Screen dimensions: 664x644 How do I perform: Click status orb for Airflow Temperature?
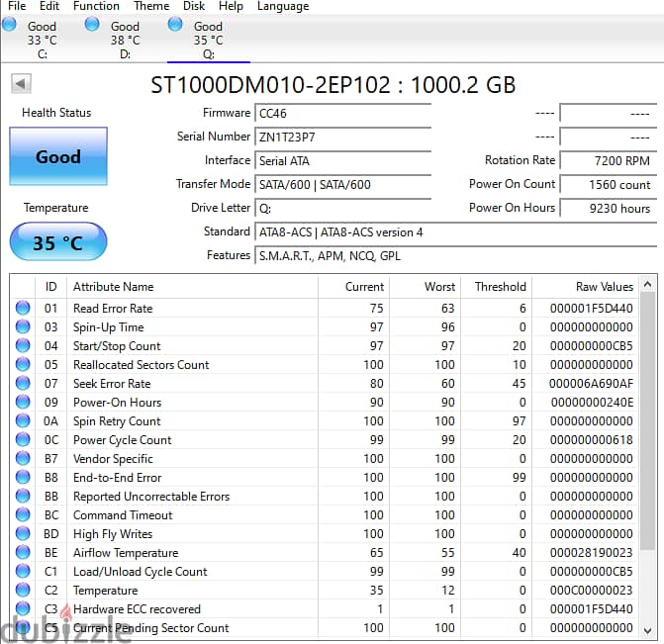[23, 552]
